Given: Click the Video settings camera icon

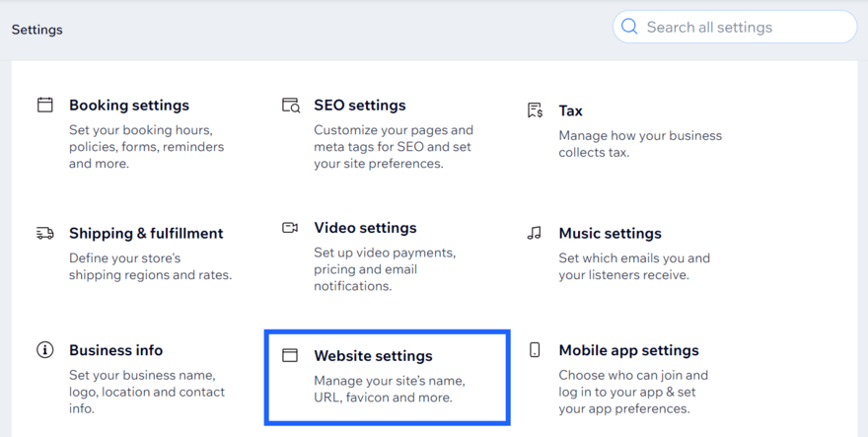Looking at the screenshot, I should pyautogui.click(x=290, y=228).
